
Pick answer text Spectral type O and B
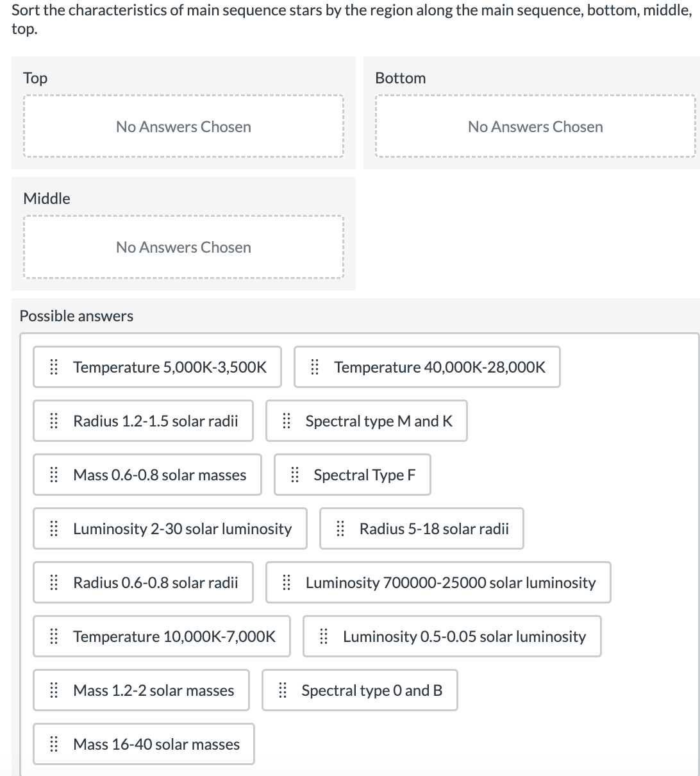coord(372,690)
